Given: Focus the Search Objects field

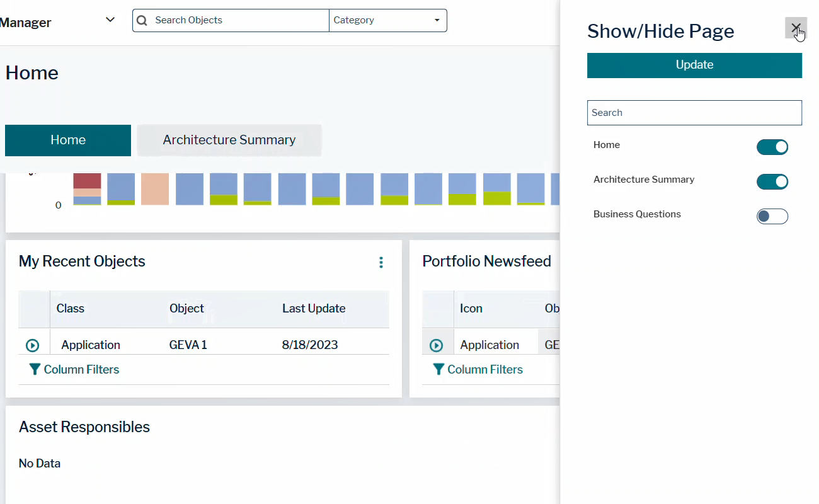Looking at the screenshot, I should 239,20.
